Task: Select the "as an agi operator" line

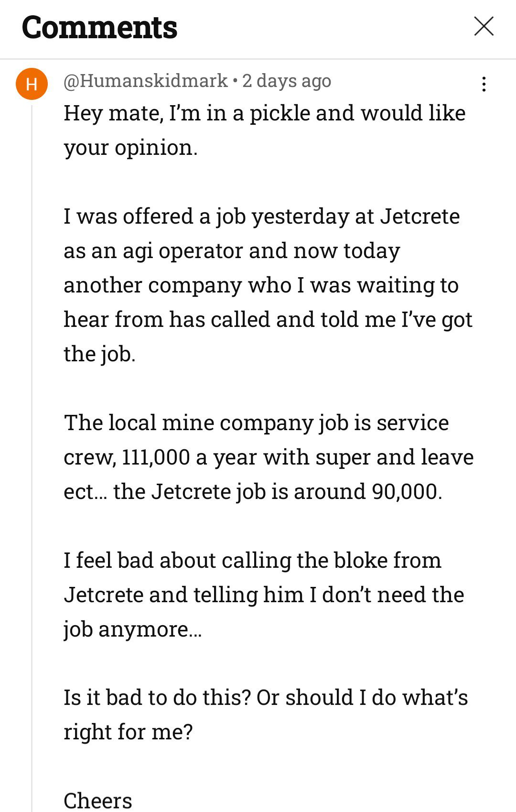Action: click(x=232, y=251)
